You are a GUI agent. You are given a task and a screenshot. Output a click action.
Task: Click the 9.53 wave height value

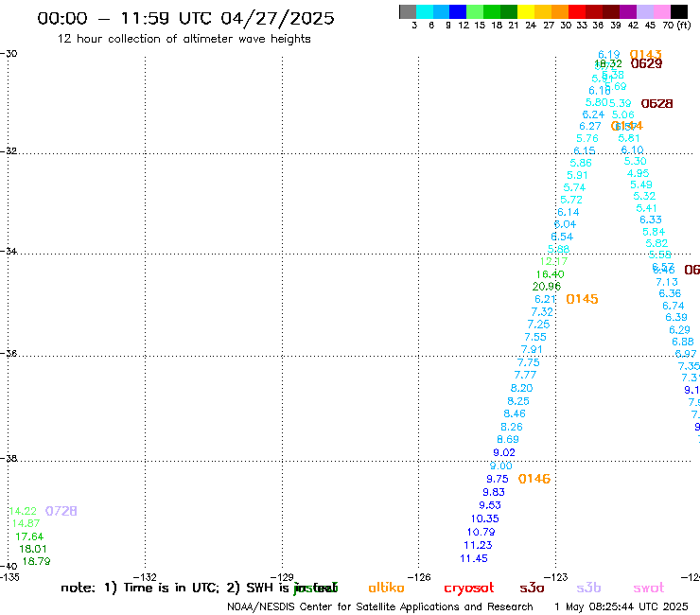tap(490, 505)
